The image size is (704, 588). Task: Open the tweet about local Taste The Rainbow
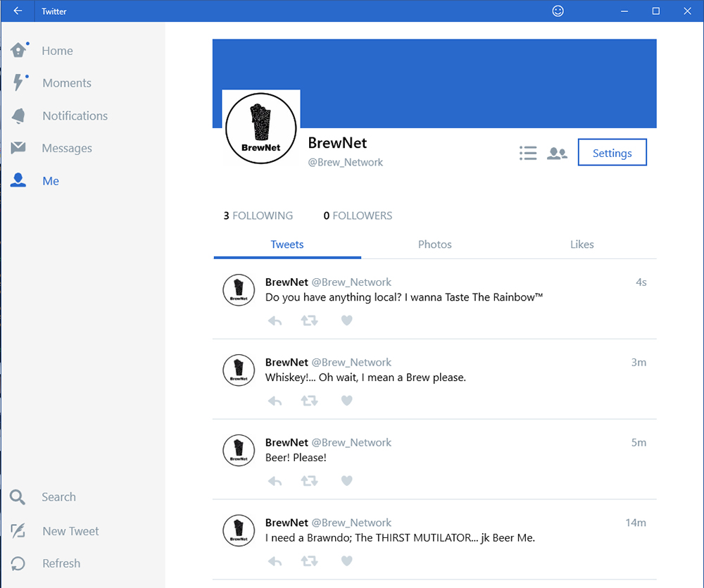[404, 297]
